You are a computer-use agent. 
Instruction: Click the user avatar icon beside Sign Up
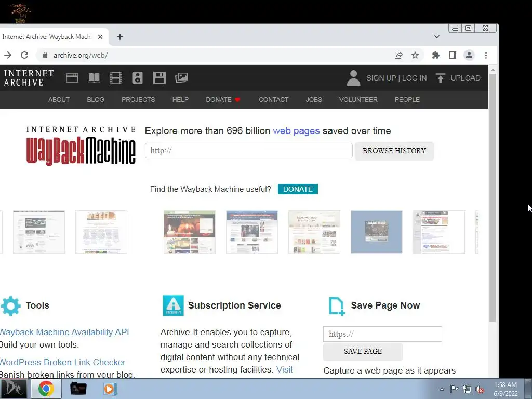[x=353, y=78]
